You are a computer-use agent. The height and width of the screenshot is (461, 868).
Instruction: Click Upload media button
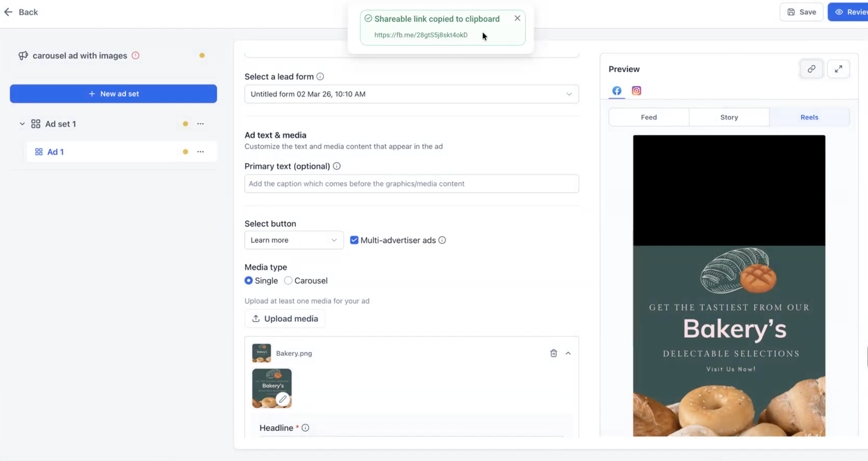tap(285, 319)
